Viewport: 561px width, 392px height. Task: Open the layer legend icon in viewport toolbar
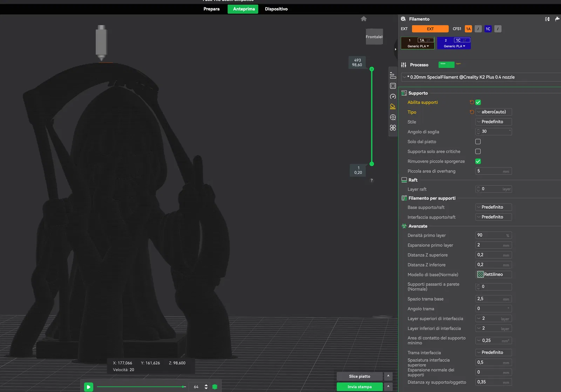393,75
